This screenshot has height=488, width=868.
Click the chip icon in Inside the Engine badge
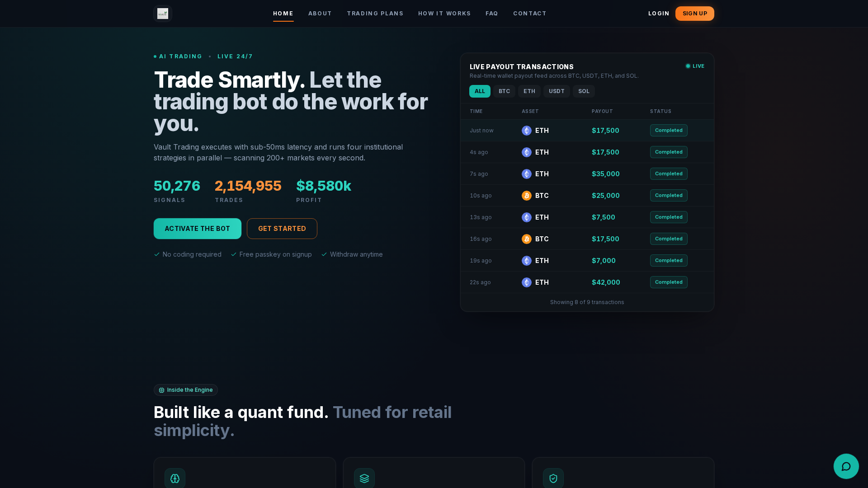coord(161,390)
